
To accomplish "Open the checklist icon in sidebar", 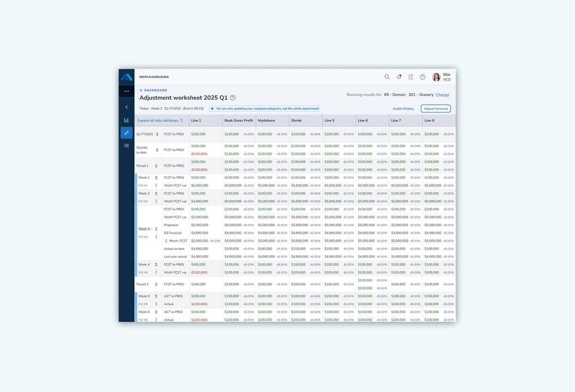I will (126, 146).
